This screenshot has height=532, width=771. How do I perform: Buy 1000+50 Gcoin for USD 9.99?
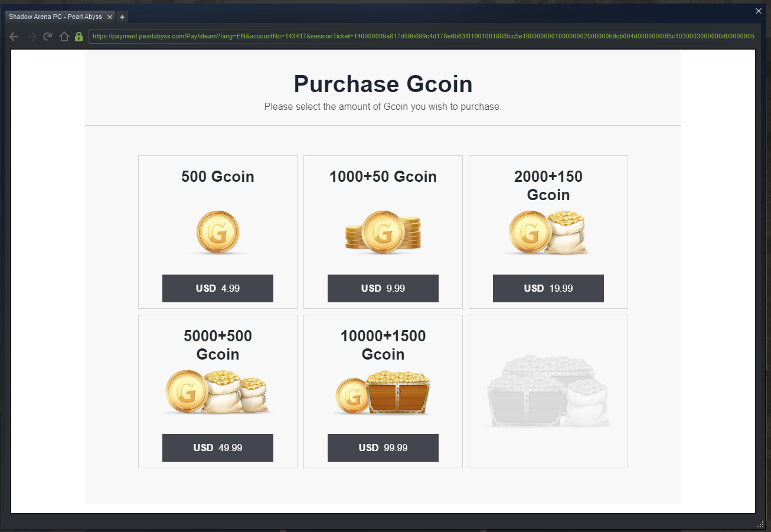[x=383, y=288]
